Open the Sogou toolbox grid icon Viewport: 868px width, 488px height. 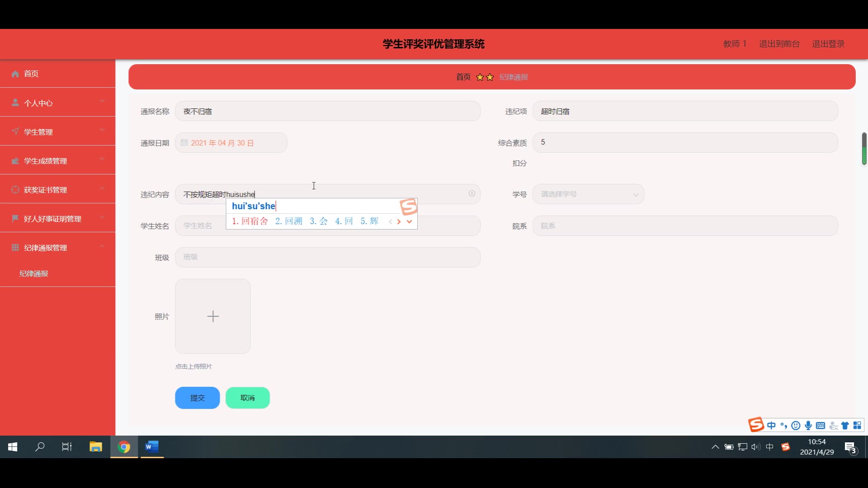pos(857,425)
